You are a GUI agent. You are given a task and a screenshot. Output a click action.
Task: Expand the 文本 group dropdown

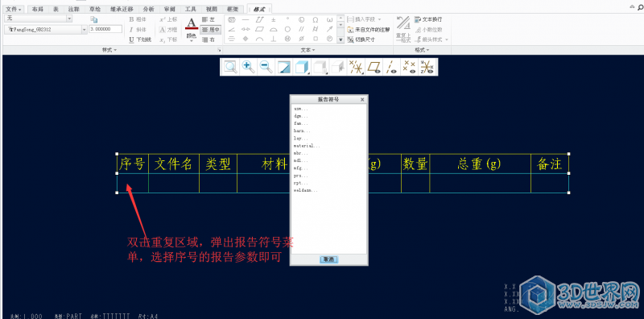tap(308, 50)
